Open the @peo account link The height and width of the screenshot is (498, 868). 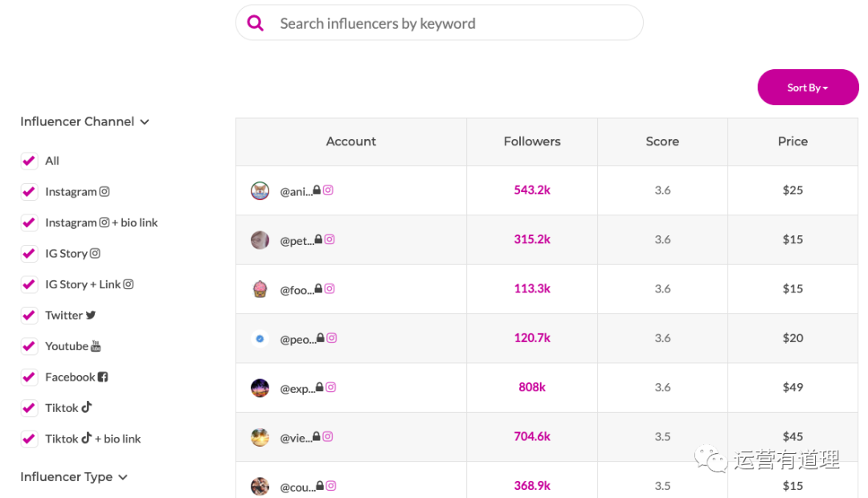pyautogui.click(x=296, y=339)
